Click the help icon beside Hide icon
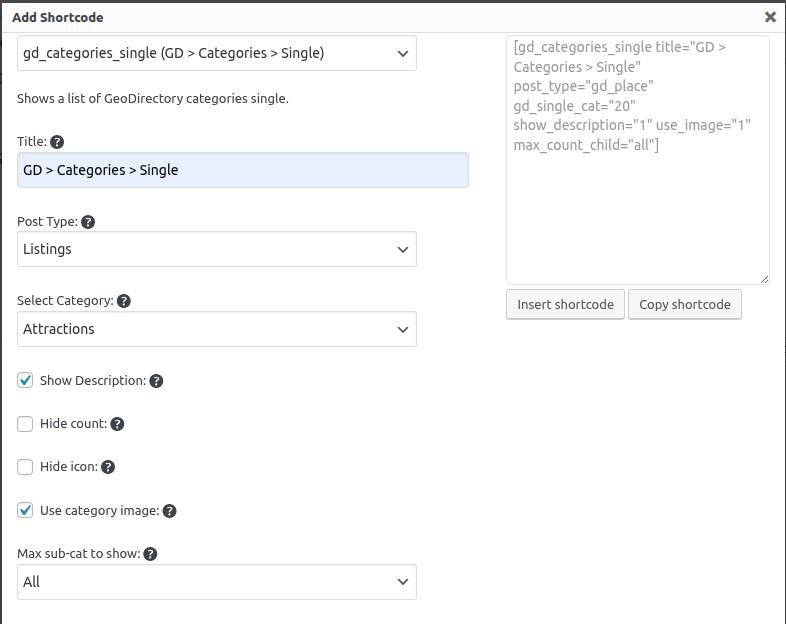This screenshot has width=786, height=624. (108, 467)
